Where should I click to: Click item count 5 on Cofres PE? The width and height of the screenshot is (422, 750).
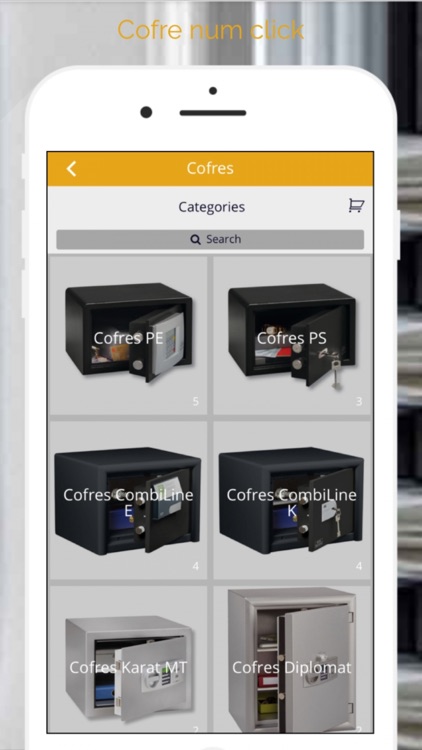click(x=195, y=402)
